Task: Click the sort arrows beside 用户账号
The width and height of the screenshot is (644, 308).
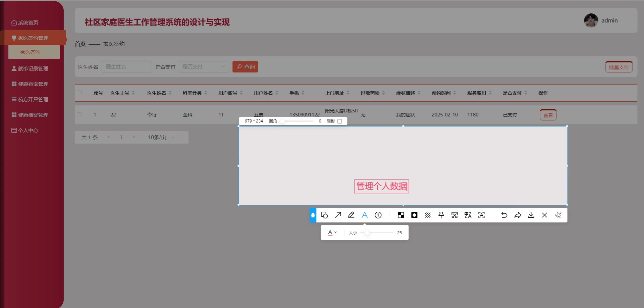Action: pyautogui.click(x=241, y=93)
